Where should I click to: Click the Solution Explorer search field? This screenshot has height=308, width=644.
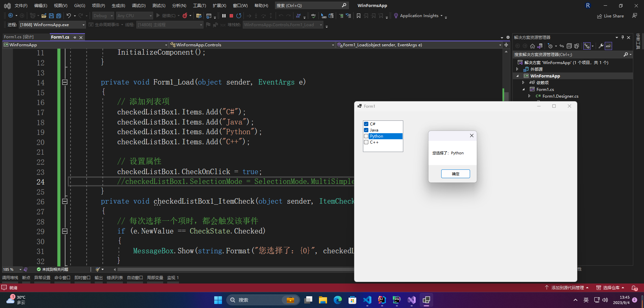[x=572, y=55]
